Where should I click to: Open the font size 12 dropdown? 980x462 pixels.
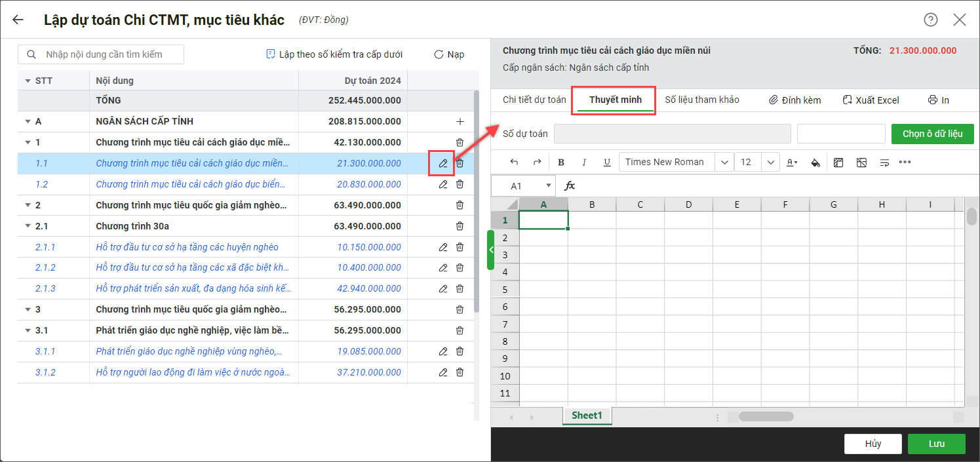click(770, 163)
